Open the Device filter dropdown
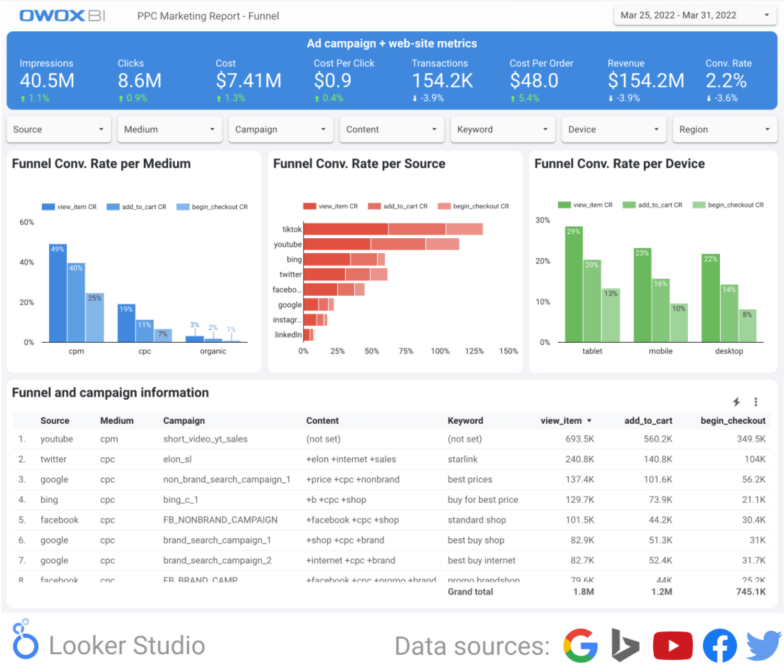 click(x=614, y=130)
